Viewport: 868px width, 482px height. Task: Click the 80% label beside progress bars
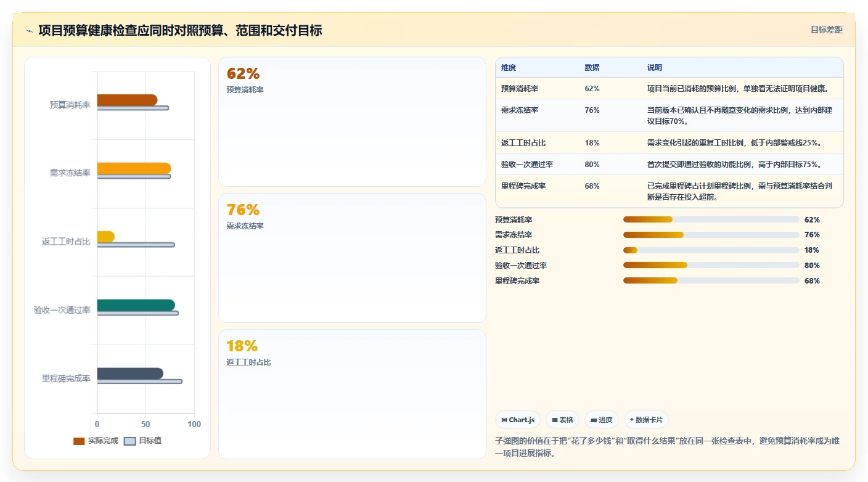click(812, 266)
